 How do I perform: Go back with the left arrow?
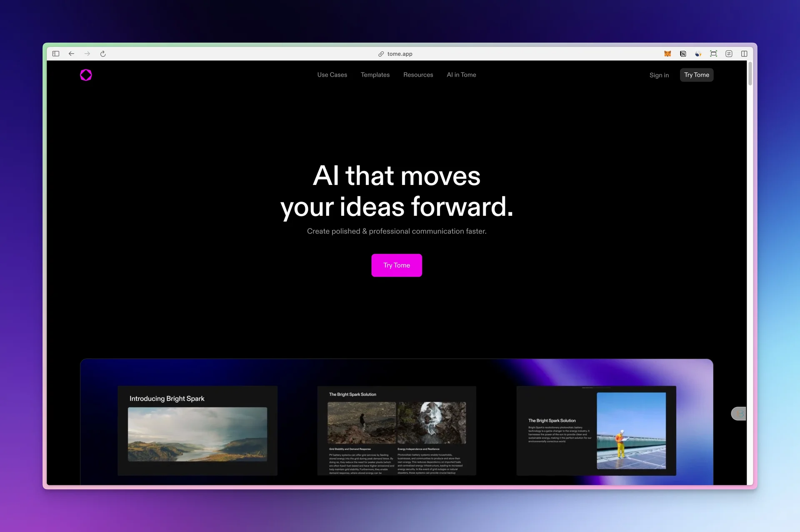pyautogui.click(x=71, y=54)
